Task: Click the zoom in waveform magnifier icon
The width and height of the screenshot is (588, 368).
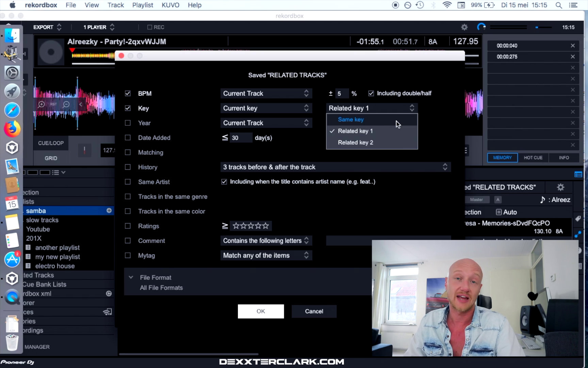Action: coord(41,104)
